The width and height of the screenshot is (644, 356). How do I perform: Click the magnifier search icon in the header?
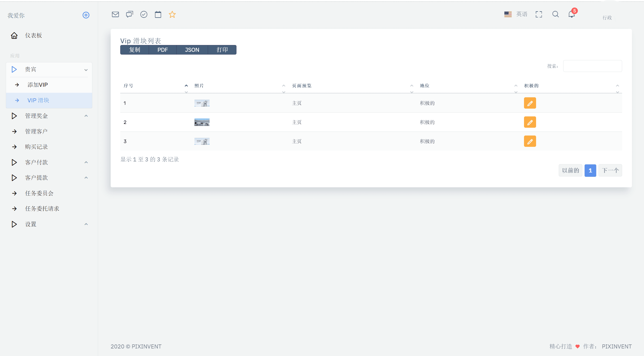pos(555,14)
